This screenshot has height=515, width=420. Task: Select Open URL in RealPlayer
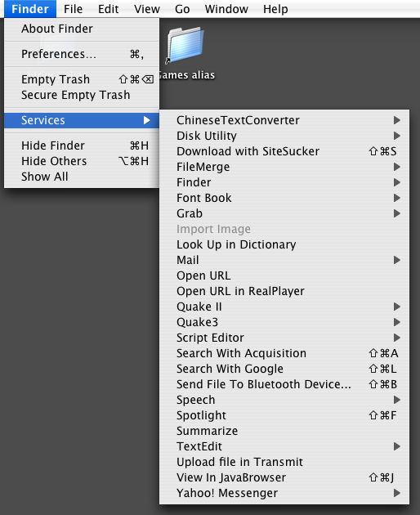coord(284,291)
